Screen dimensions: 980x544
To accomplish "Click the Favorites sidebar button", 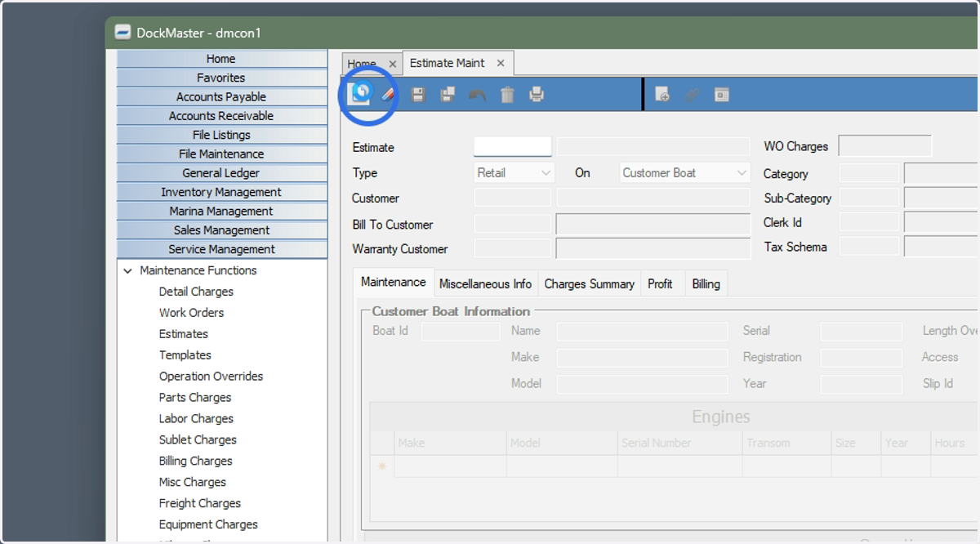I will point(221,78).
